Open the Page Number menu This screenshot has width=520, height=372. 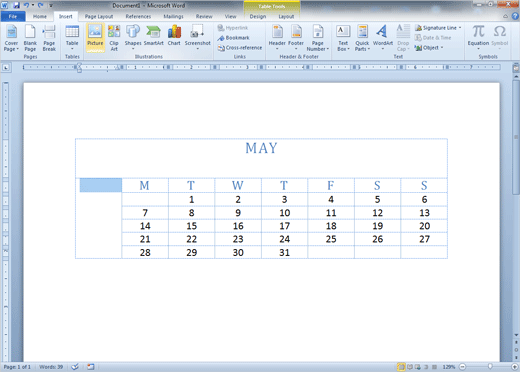pyautogui.click(x=318, y=38)
